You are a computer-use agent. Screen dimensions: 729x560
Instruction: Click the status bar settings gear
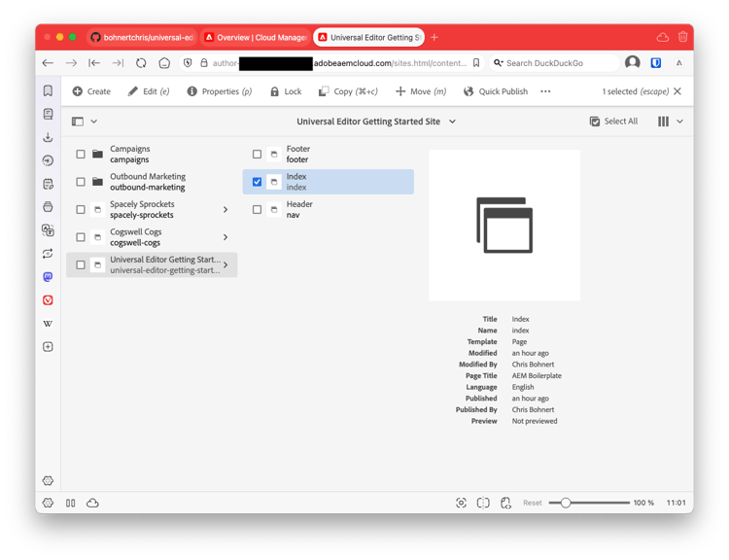point(48,503)
